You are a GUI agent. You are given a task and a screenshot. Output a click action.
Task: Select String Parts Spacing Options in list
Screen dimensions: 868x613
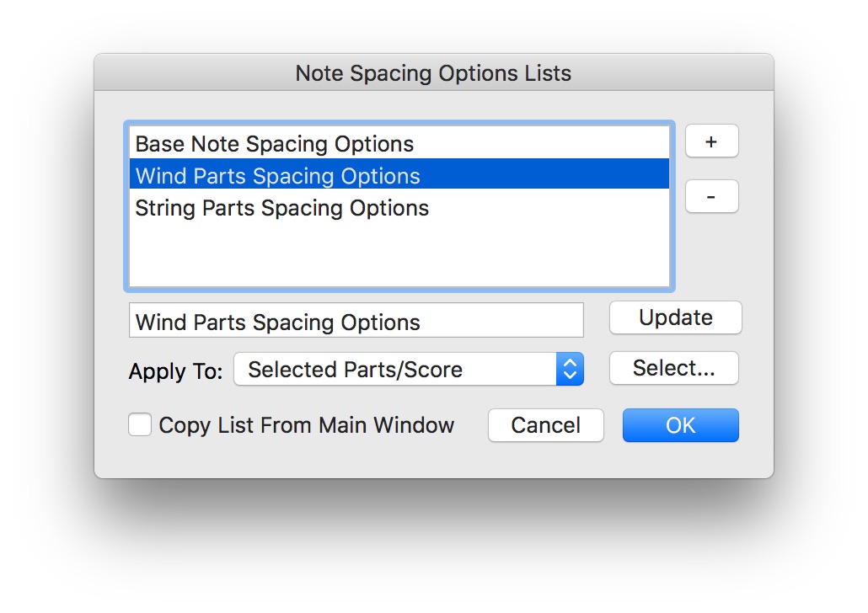pyautogui.click(x=282, y=208)
